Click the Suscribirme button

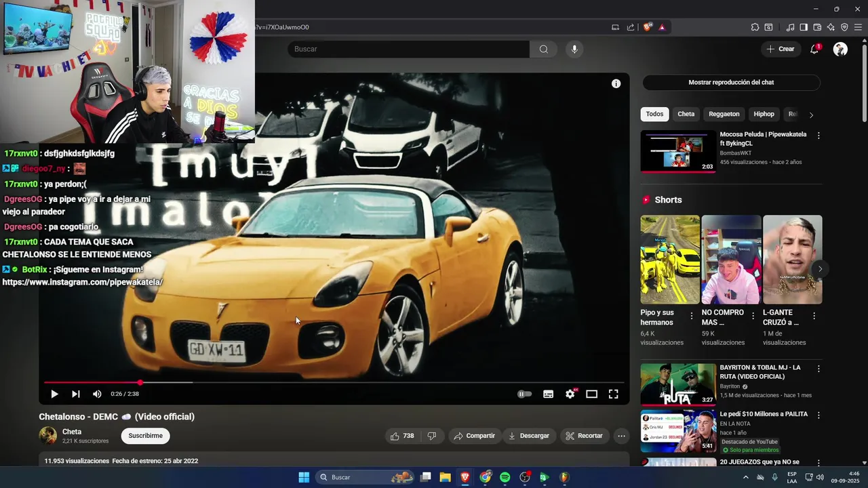pos(146,436)
